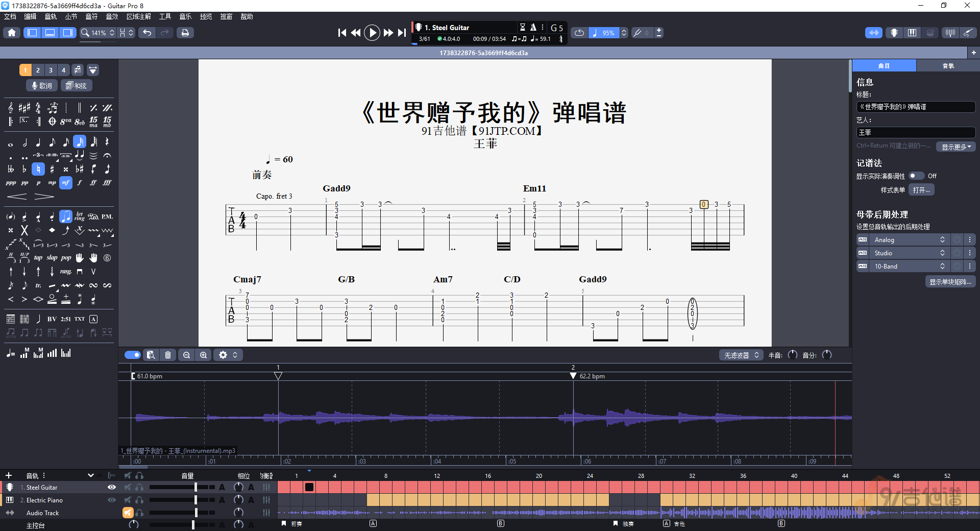Switch to the 曲目 song tab
980x531 pixels.
click(884, 66)
